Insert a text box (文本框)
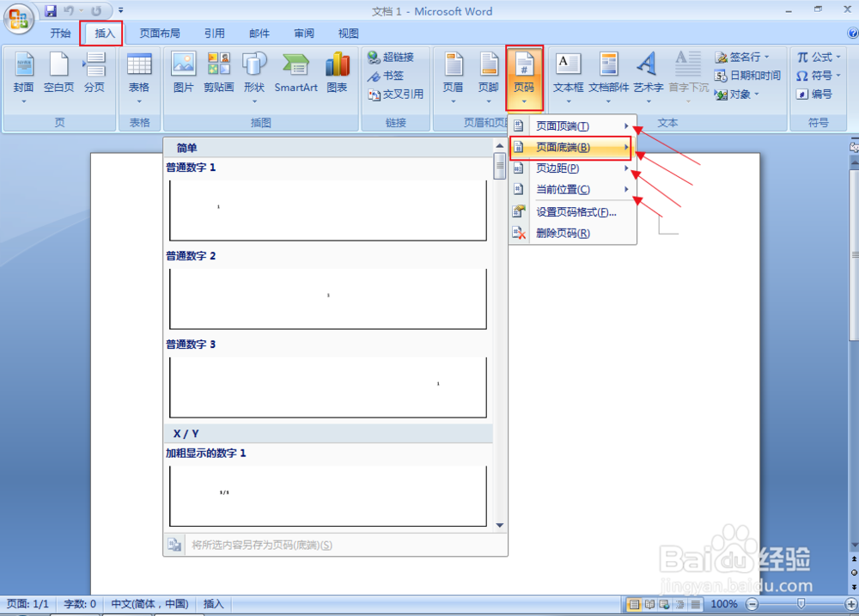Viewport: 859px width, 616px height. click(x=568, y=77)
